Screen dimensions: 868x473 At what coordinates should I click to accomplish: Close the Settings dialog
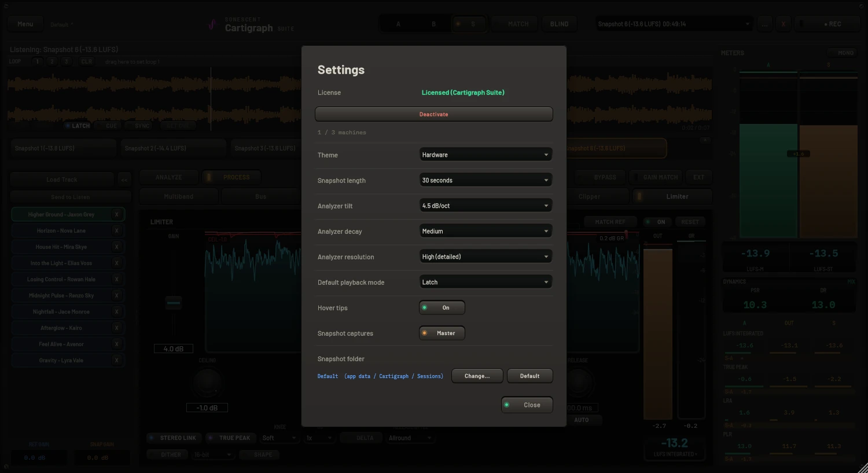click(x=527, y=405)
